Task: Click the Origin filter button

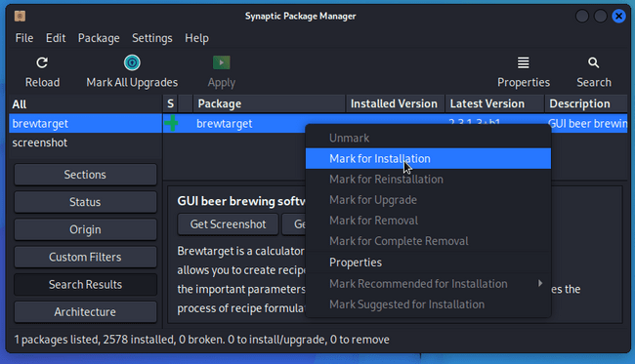Action: pos(85,229)
